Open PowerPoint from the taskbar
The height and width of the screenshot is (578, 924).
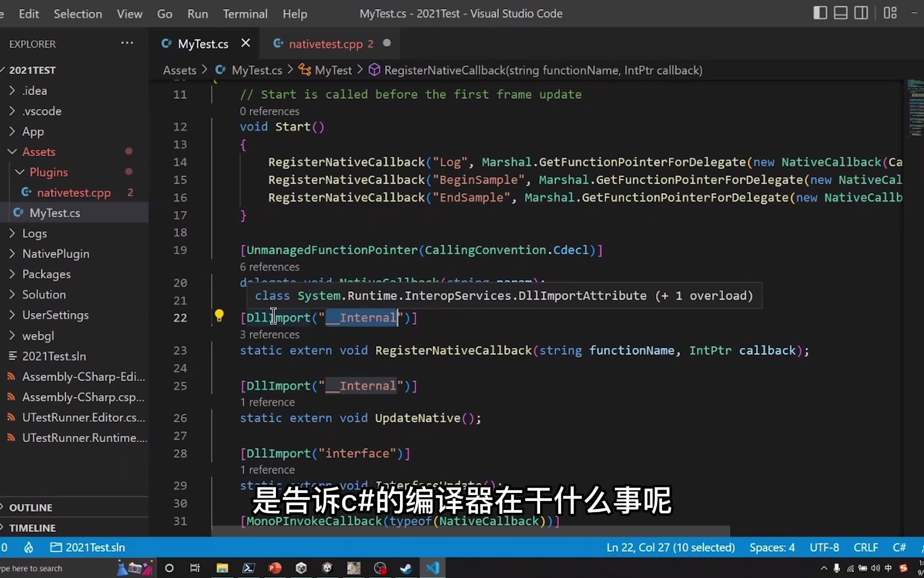(x=275, y=568)
